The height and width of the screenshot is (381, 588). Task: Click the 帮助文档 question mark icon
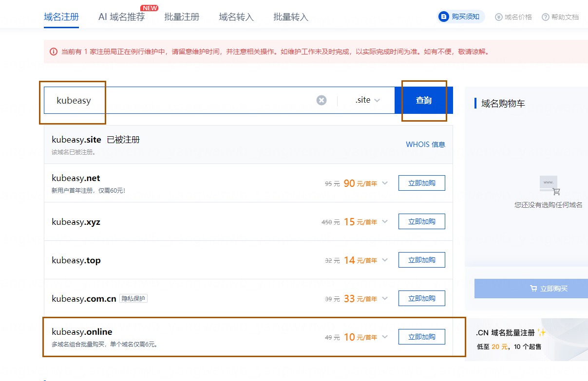click(545, 17)
